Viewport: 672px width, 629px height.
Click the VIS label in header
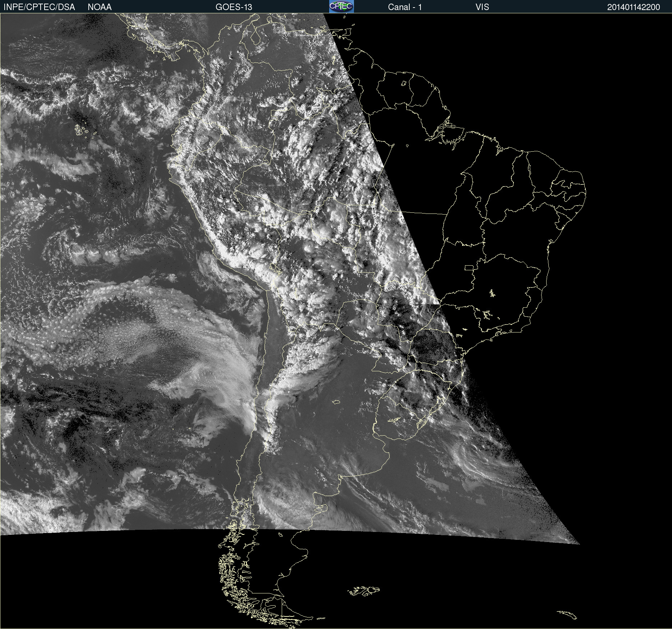coord(482,7)
